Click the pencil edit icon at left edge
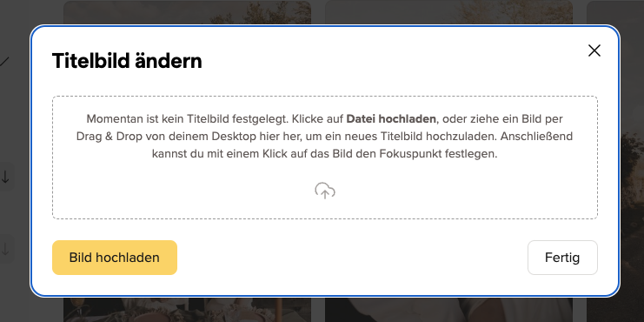Screen dimensions: 644x322 click(4, 62)
